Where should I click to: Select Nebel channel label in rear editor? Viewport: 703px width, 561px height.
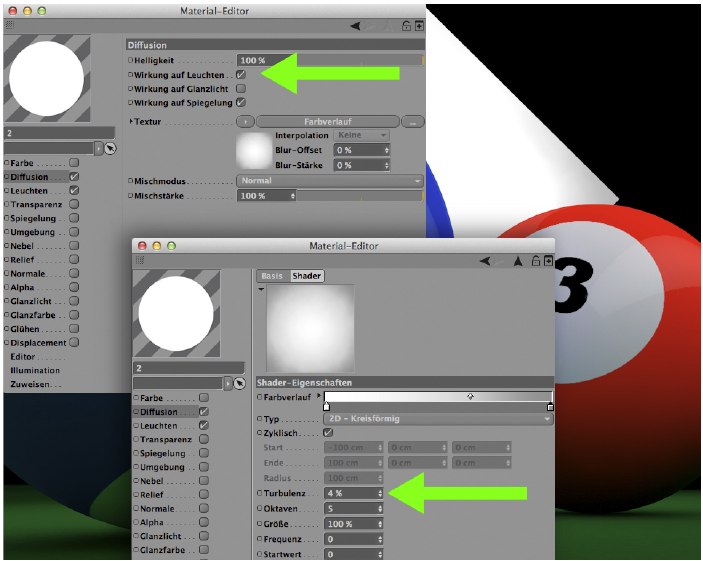pos(22,246)
